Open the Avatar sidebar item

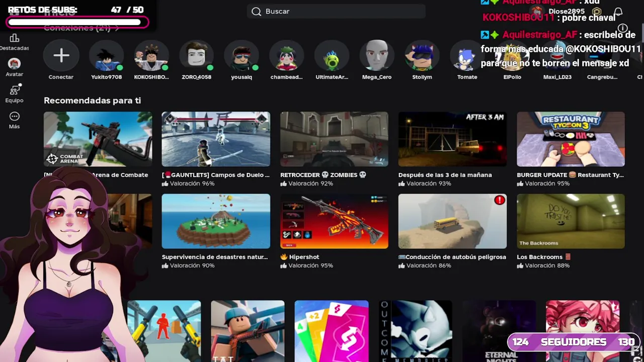pyautogui.click(x=14, y=64)
